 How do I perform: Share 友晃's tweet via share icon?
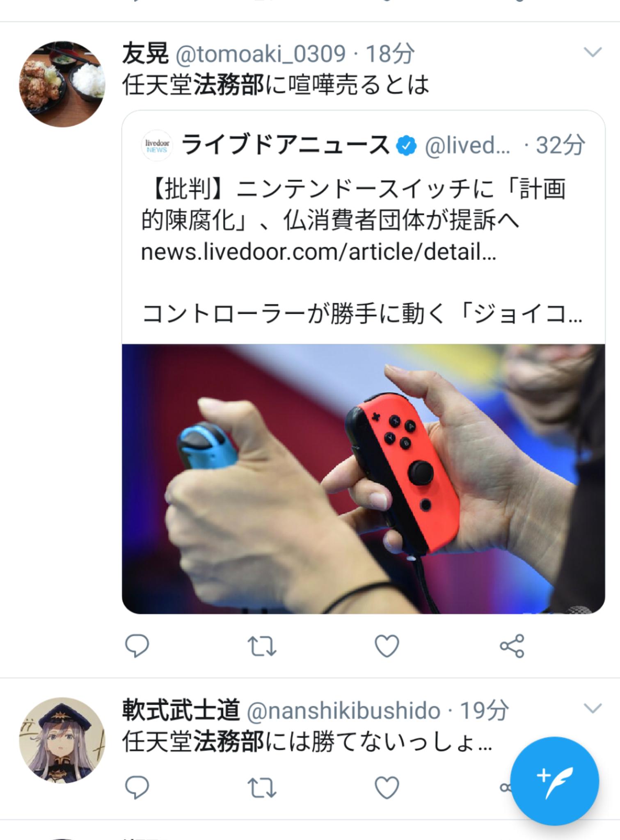[512, 646]
